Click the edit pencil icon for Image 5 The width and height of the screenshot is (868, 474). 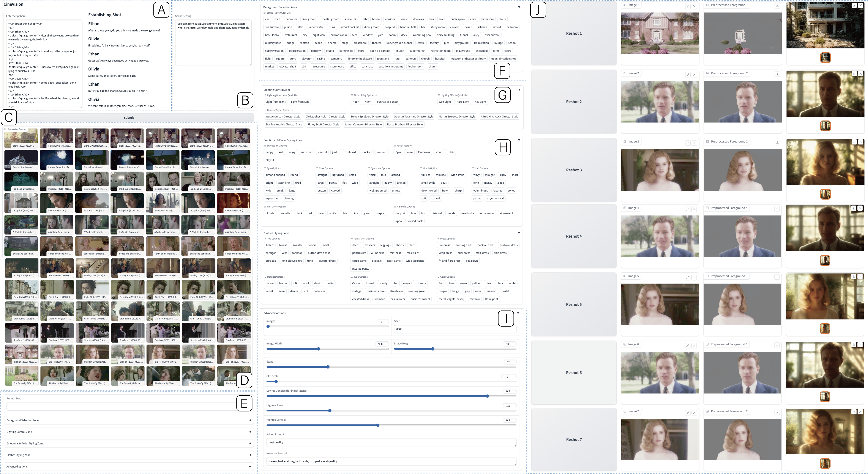point(687,277)
